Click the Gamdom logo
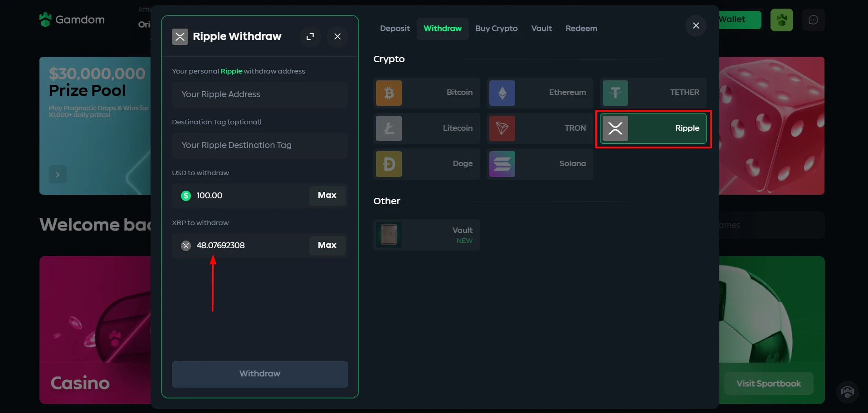The width and height of the screenshot is (868, 413). pyautogui.click(x=72, y=20)
